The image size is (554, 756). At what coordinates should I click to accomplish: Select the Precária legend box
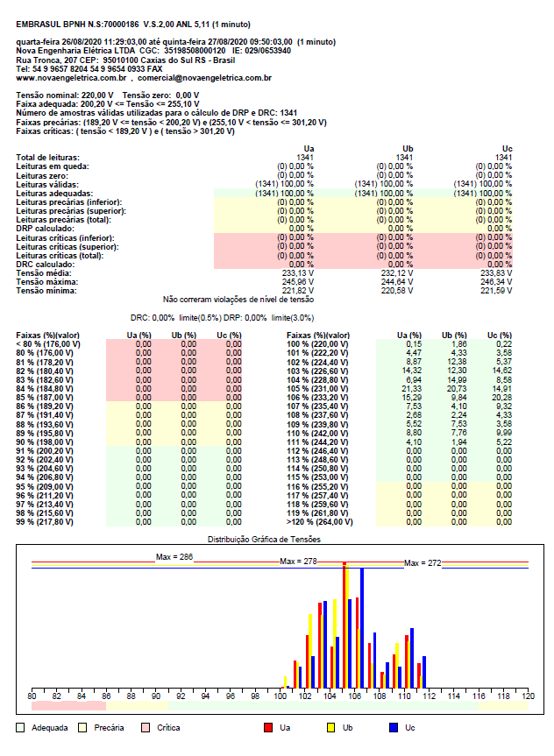tap(83, 727)
